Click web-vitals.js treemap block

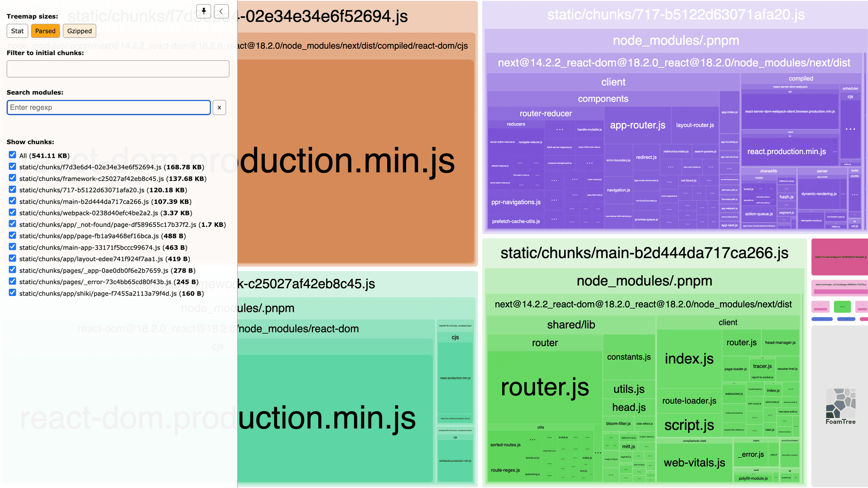coord(694,463)
